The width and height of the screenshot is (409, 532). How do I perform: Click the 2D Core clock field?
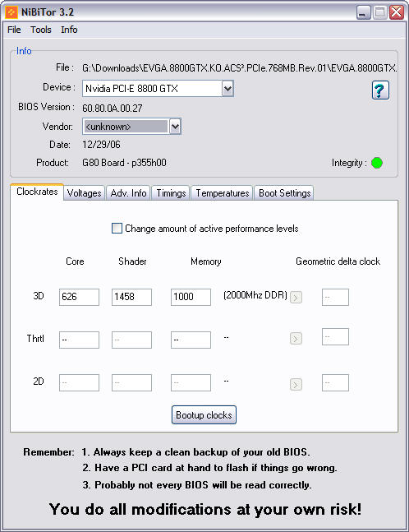pos(79,382)
